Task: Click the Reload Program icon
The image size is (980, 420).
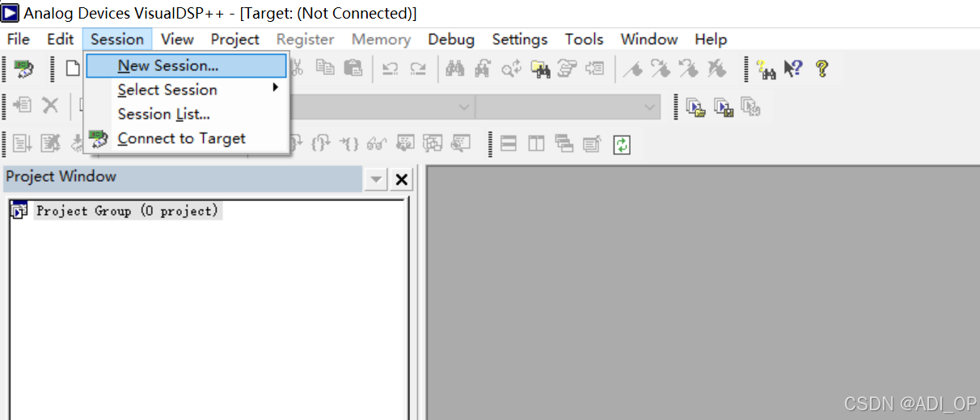Action: [x=751, y=107]
